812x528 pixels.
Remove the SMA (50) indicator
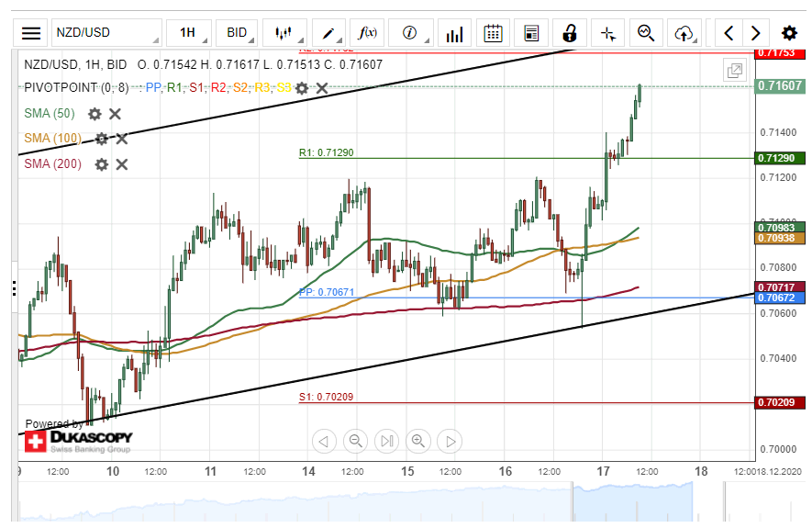click(x=116, y=114)
